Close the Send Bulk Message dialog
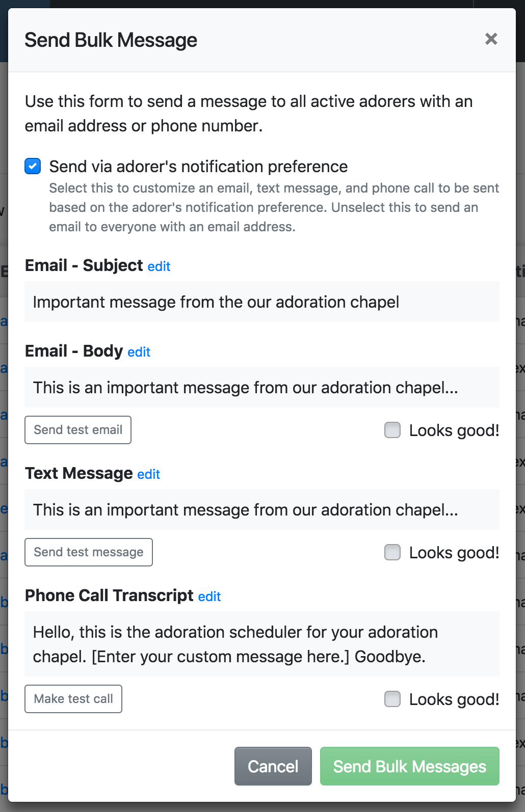This screenshot has width=525, height=812. (x=491, y=39)
